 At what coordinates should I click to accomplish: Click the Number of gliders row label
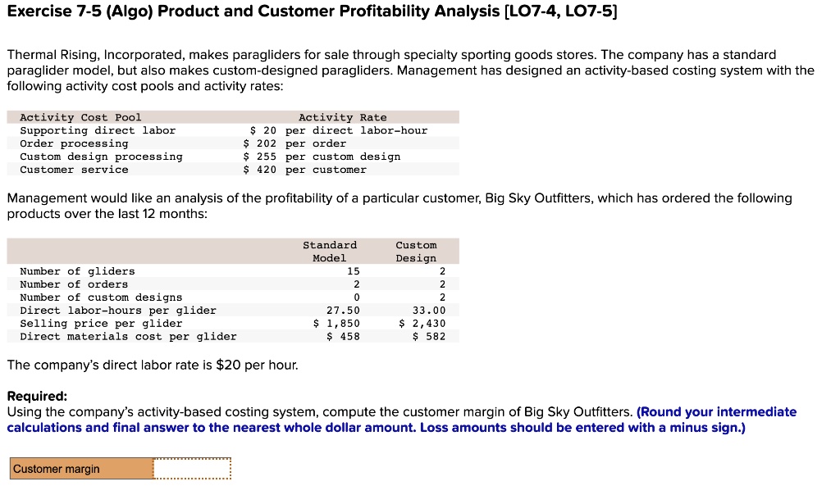tap(77, 271)
